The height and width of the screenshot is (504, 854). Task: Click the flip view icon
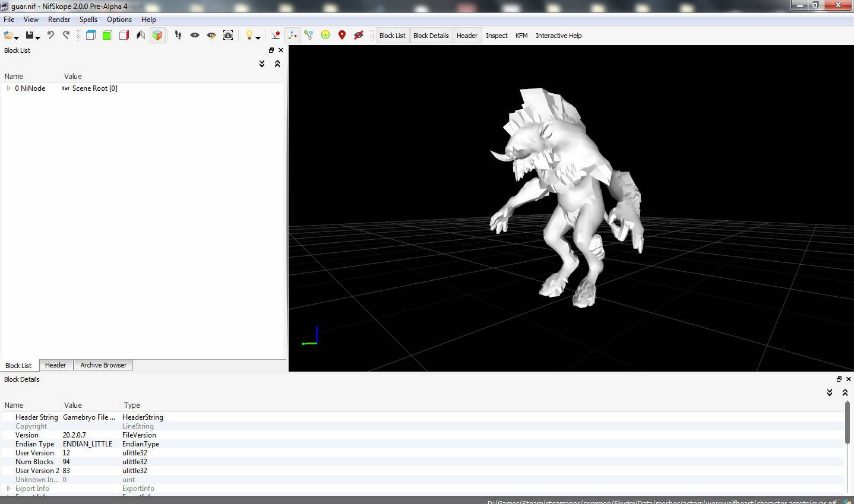(141, 35)
